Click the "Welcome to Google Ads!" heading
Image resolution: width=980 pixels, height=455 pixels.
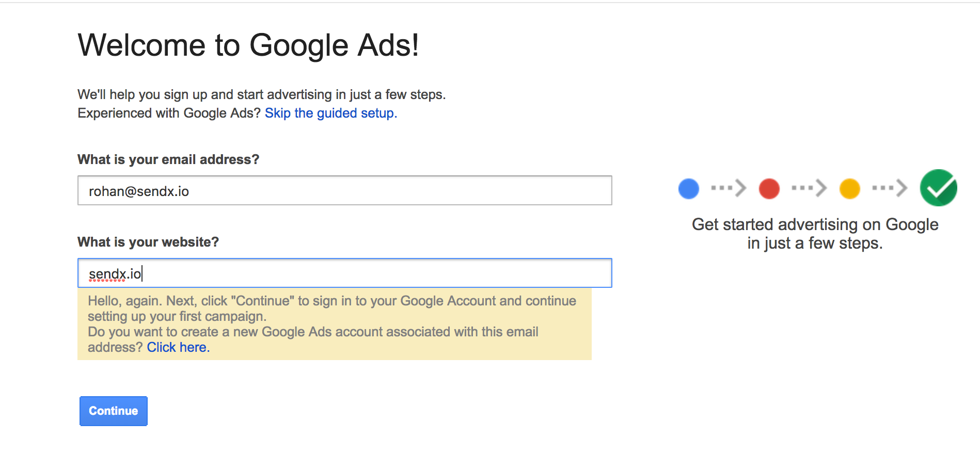tap(248, 45)
